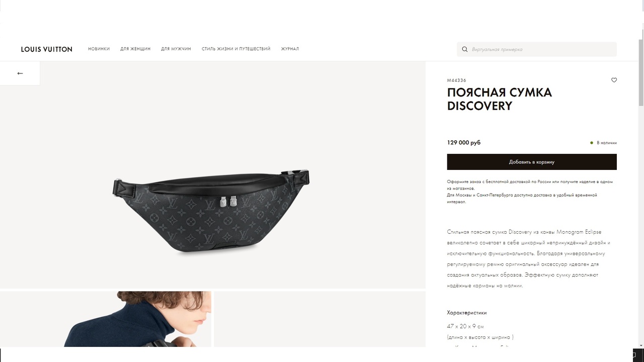Open the blank second gallery image
The image size is (644, 362).
coord(319,319)
